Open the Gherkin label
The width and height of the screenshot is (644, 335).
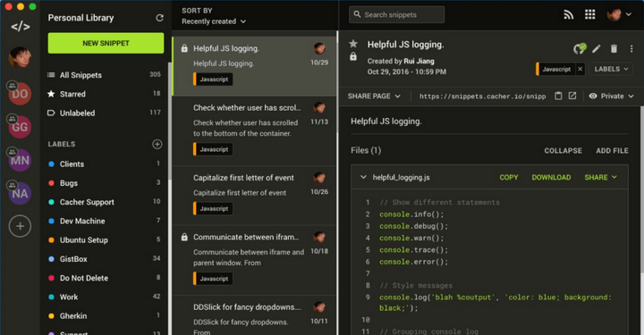click(x=105, y=315)
